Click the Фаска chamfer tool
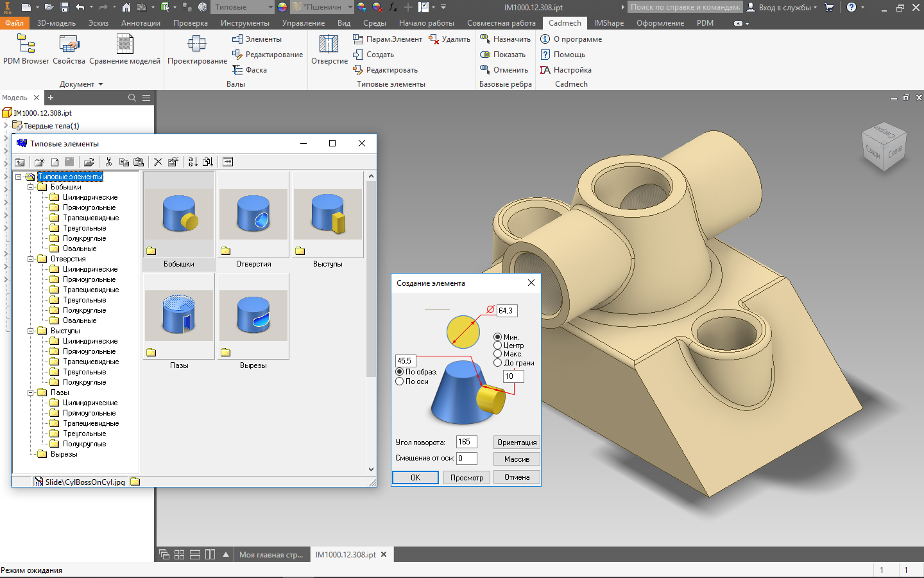This screenshot has height=578, width=924. click(250, 70)
